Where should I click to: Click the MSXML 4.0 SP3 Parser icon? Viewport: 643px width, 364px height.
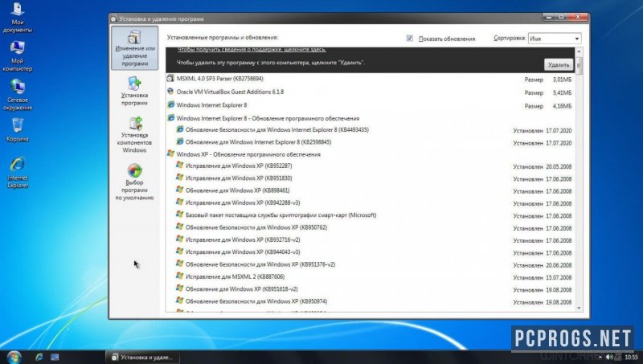click(x=170, y=78)
